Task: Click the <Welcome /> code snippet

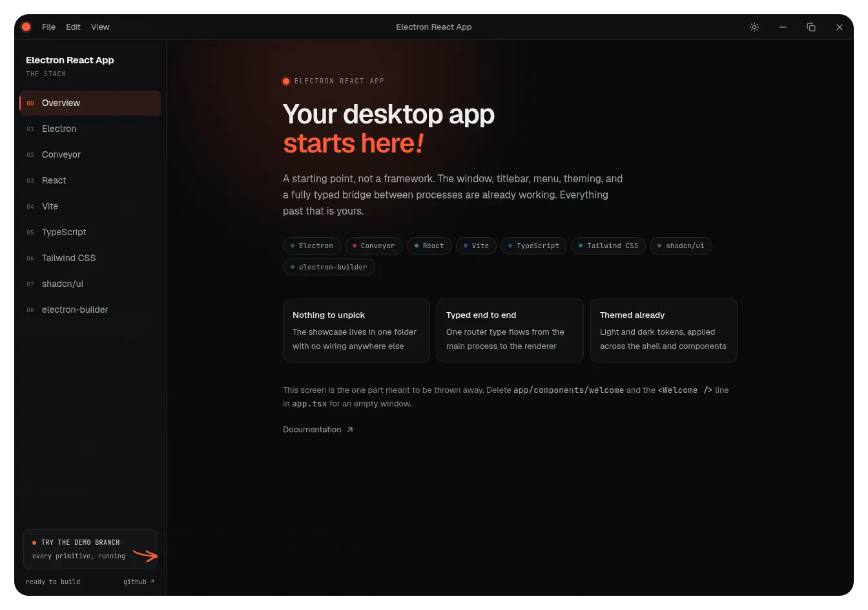Action: 685,390
